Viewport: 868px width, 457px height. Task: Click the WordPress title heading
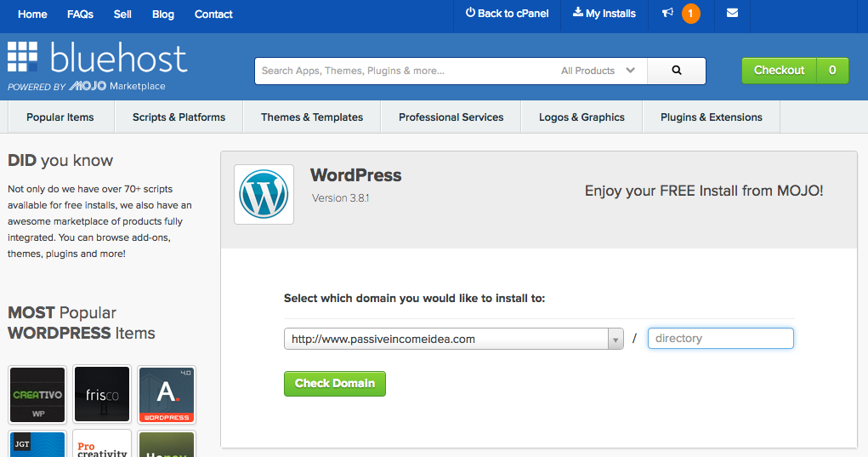point(356,175)
